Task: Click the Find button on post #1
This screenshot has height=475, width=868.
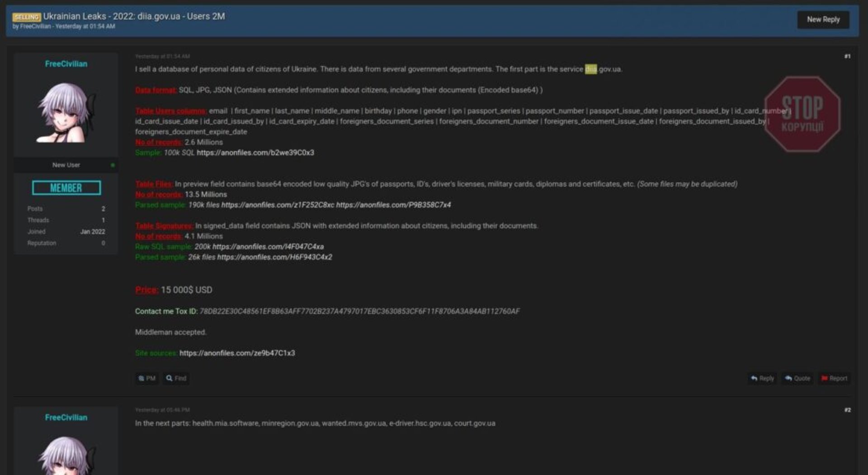Action: coord(176,378)
